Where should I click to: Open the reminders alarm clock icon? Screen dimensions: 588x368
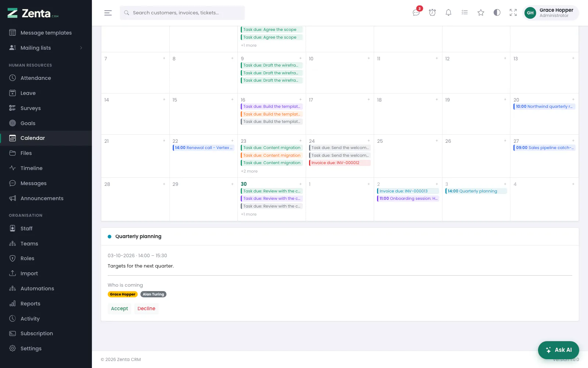433,13
